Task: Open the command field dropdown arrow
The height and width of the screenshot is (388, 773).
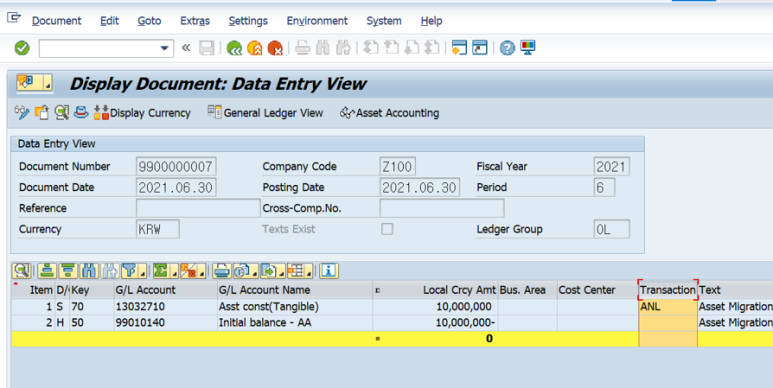Action: (164, 48)
